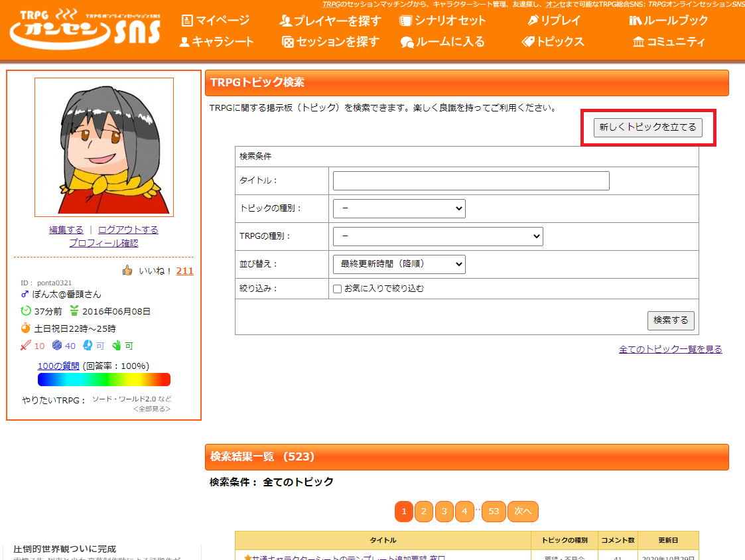Image resolution: width=745 pixels, height=560 pixels.
Task: Click the rainbow answer-rate progress bar
Action: pyautogui.click(x=104, y=380)
